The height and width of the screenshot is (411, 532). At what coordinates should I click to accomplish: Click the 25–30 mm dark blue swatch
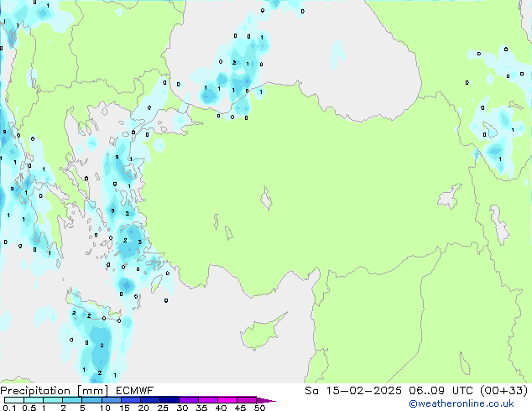(170, 400)
